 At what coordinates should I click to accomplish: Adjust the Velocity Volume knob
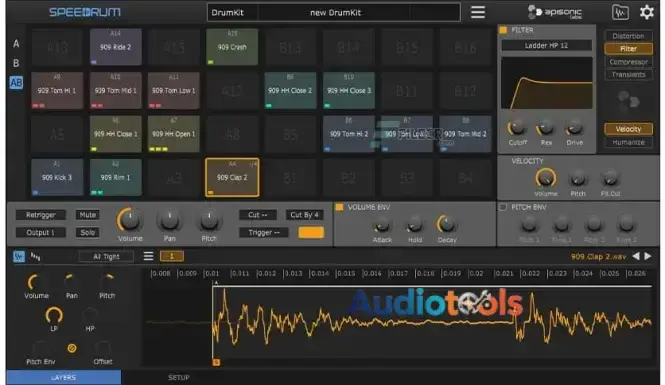[x=545, y=178]
